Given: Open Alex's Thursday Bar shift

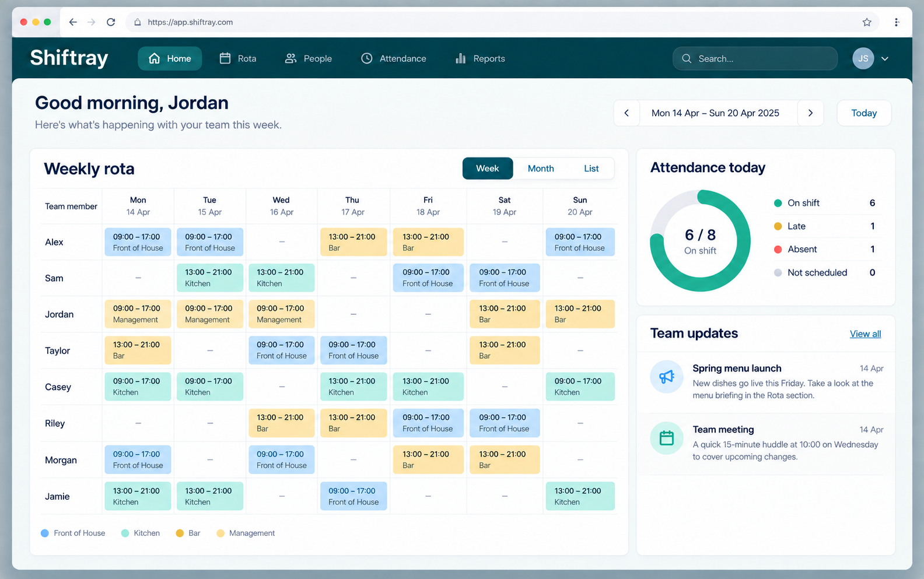Looking at the screenshot, I should [353, 242].
